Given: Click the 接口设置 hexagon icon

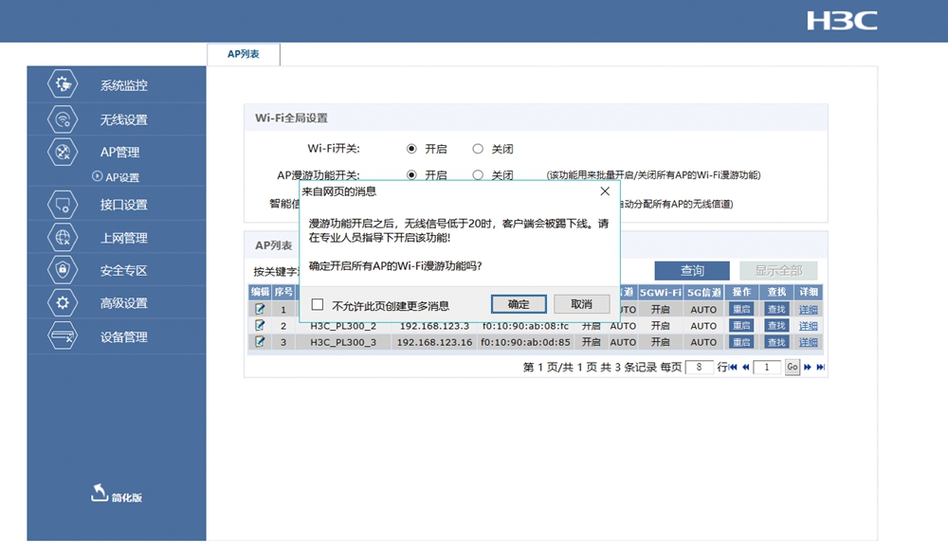Looking at the screenshot, I should click(63, 204).
